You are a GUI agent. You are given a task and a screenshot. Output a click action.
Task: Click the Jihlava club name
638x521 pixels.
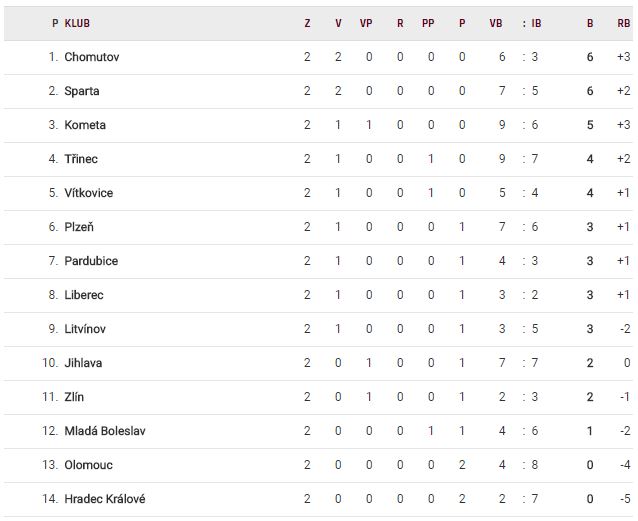pyautogui.click(x=82, y=363)
